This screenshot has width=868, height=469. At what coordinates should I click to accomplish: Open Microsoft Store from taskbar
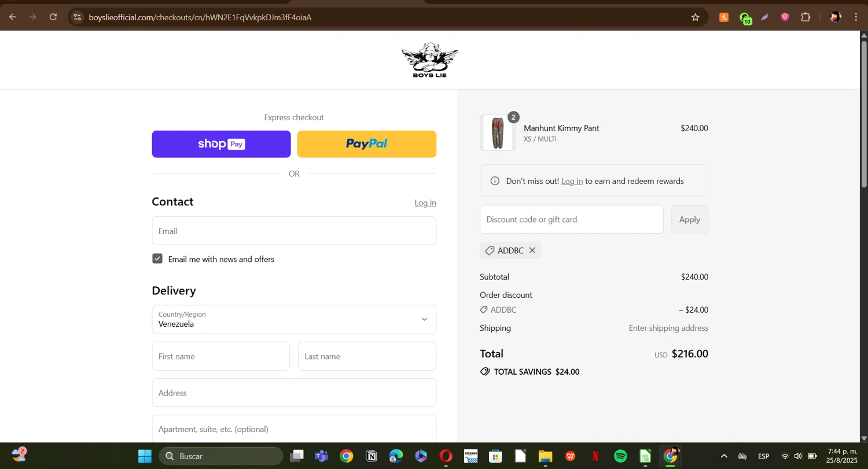[495, 456]
